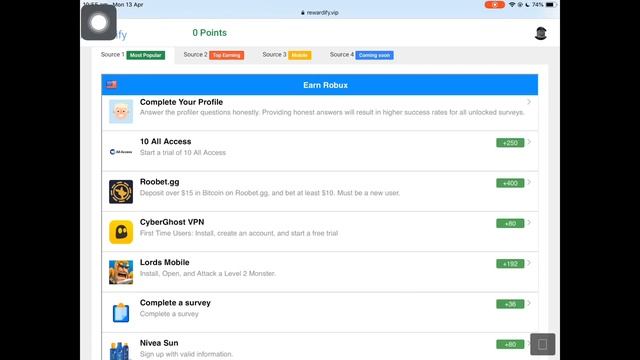The height and width of the screenshot is (360, 640).
Task: Click the 'Deposit over $15 in Bitcoin' description
Action: [x=270, y=193]
